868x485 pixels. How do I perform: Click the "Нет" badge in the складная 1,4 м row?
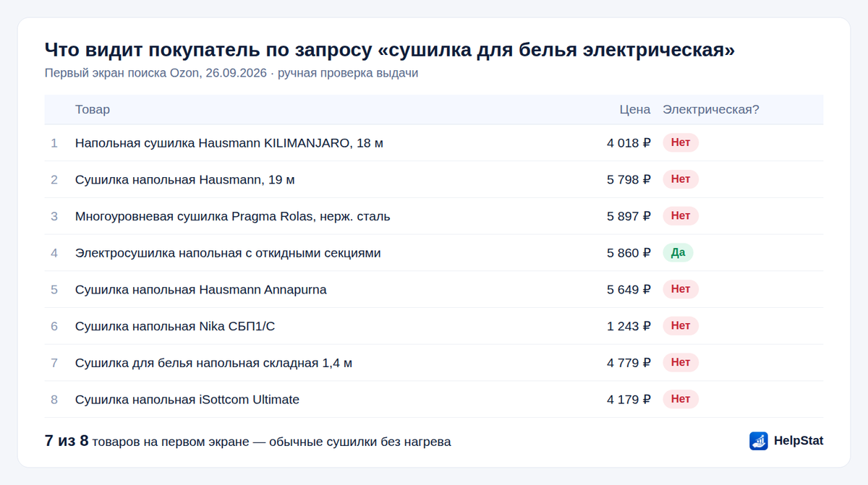click(x=681, y=362)
